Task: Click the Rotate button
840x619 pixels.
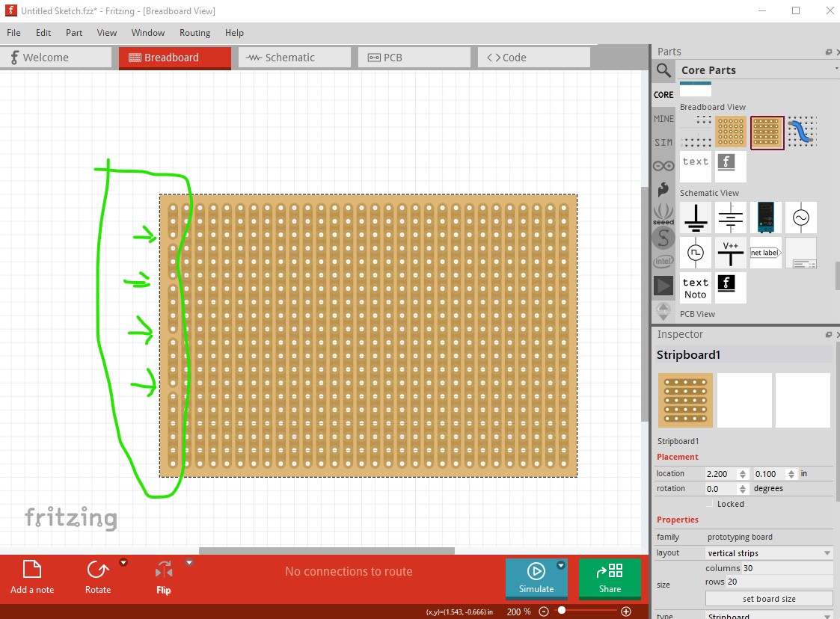Action: [x=98, y=577]
